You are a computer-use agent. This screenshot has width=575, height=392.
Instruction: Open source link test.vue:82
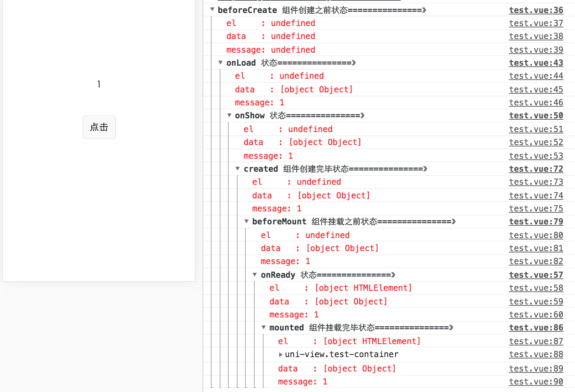pos(536,261)
